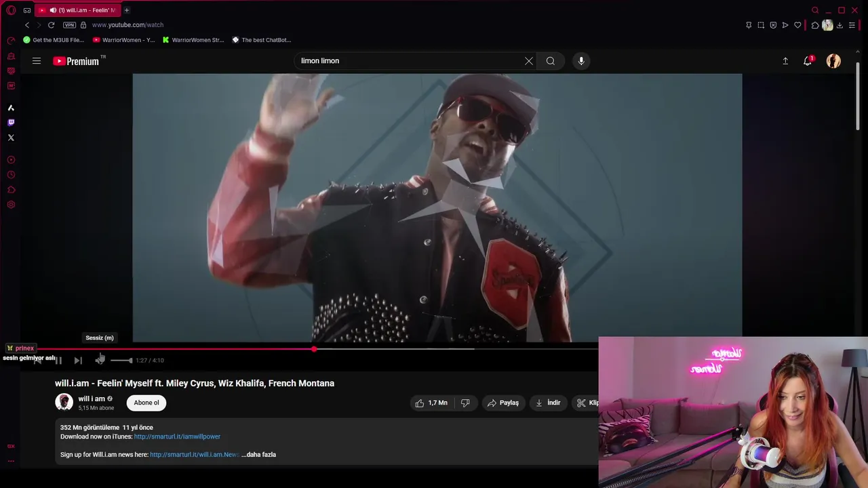The image size is (868, 488).
Task: Click the red progress scrubber knob
Action: pyautogui.click(x=314, y=349)
